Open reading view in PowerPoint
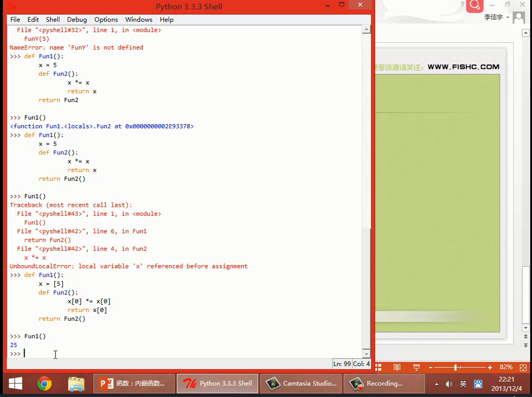This screenshot has height=397, width=532. point(397,367)
